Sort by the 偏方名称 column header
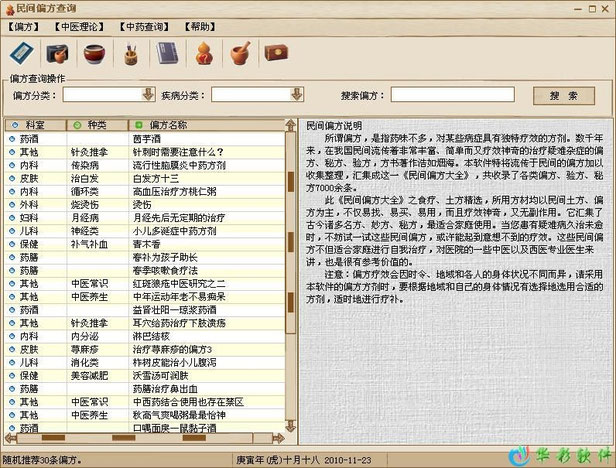 pos(207,125)
